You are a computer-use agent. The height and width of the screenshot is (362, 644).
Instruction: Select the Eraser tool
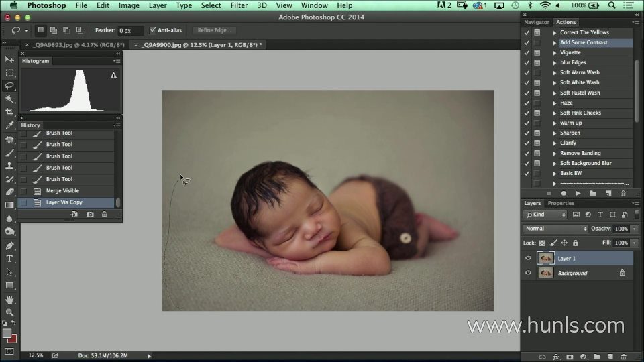(9, 192)
